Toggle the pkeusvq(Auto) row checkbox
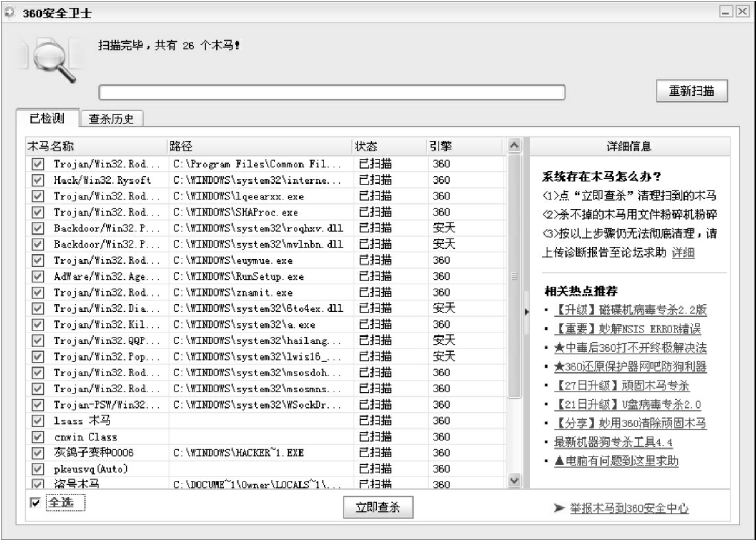Image resolution: width=756 pixels, height=540 pixels. click(x=37, y=469)
